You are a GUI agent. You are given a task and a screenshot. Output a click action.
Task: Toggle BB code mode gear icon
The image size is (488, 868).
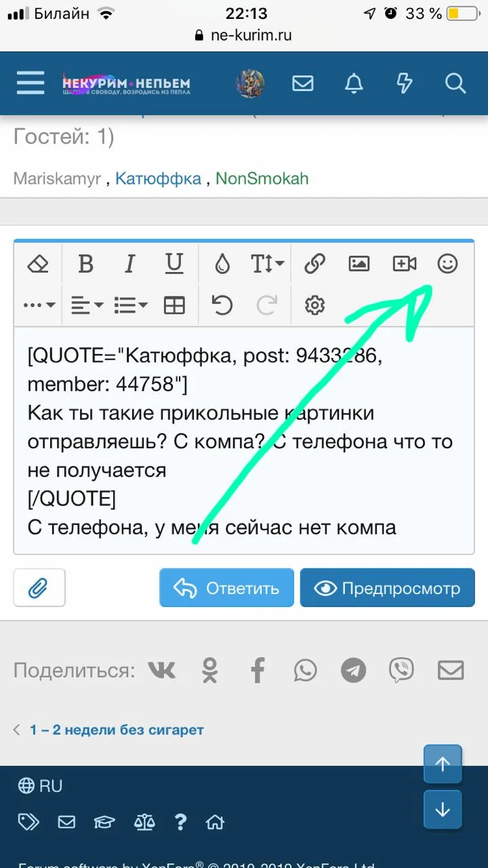pos(314,306)
